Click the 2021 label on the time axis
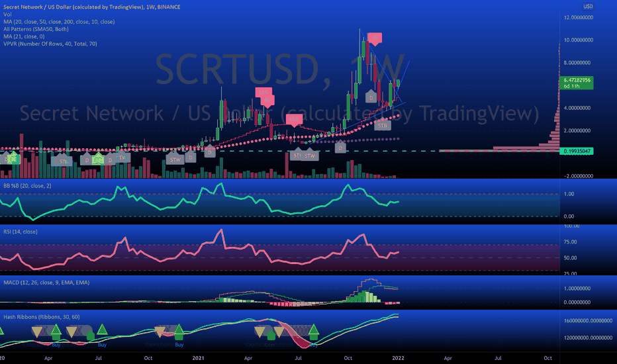The height and width of the screenshot is (364, 617). (198, 358)
